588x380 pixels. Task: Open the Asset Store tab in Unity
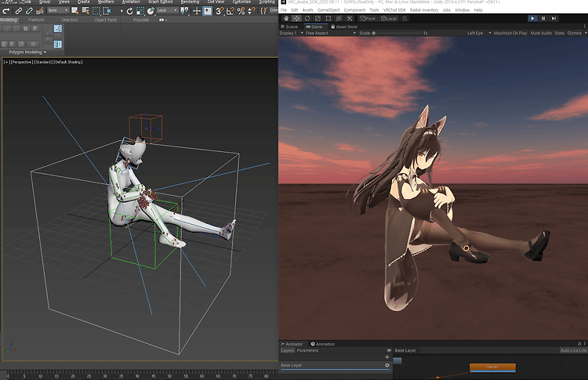(x=344, y=27)
